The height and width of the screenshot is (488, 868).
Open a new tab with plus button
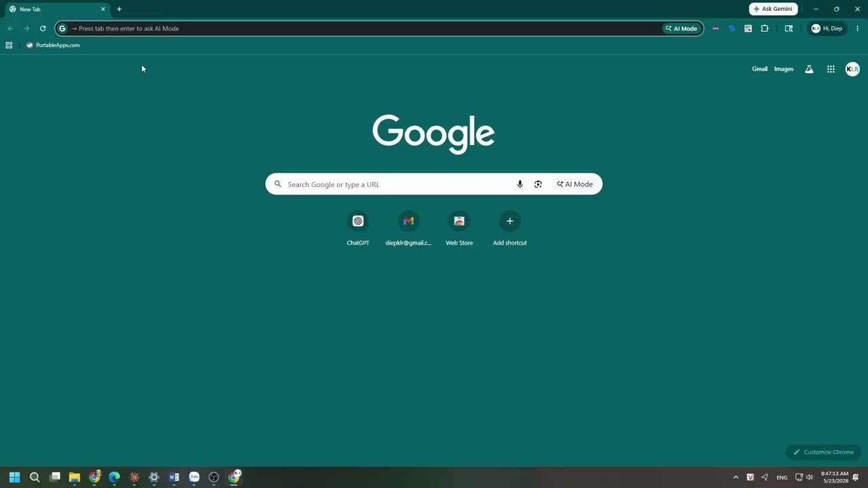[x=119, y=9]
